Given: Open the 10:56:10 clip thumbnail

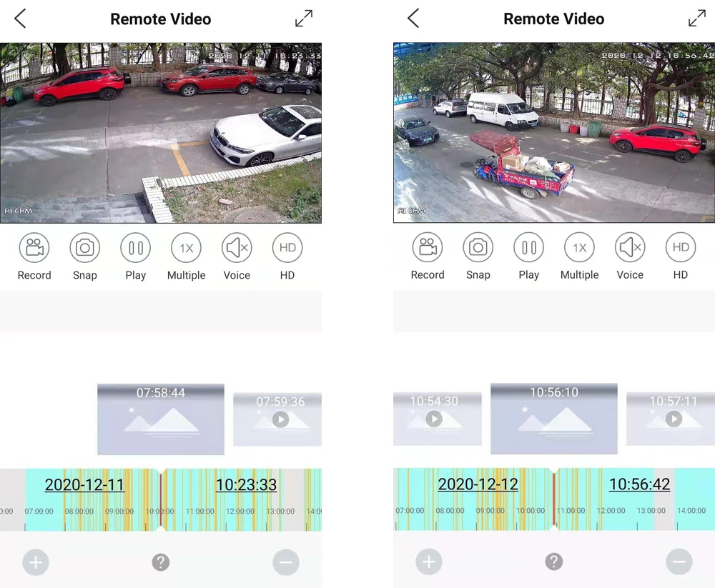Looking at the screenshot, I should [x=554, y=419].
